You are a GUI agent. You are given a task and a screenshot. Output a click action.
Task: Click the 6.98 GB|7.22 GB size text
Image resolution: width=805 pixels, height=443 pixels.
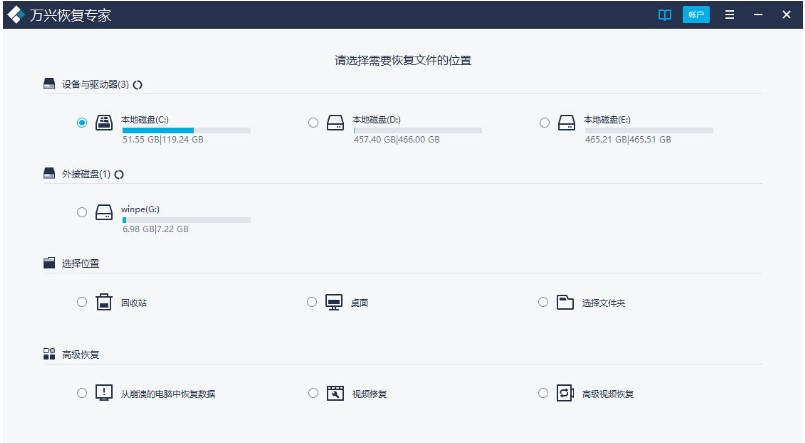[155, 229]
